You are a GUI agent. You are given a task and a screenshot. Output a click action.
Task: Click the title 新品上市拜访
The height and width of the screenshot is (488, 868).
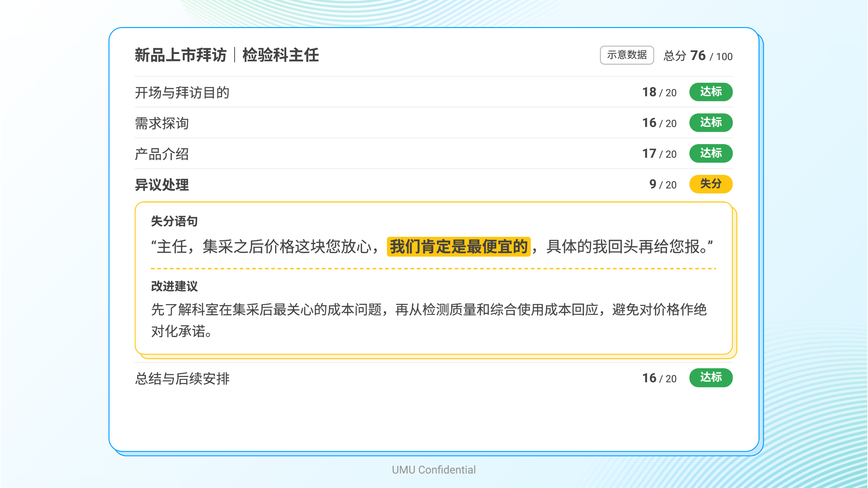(181, 55)
